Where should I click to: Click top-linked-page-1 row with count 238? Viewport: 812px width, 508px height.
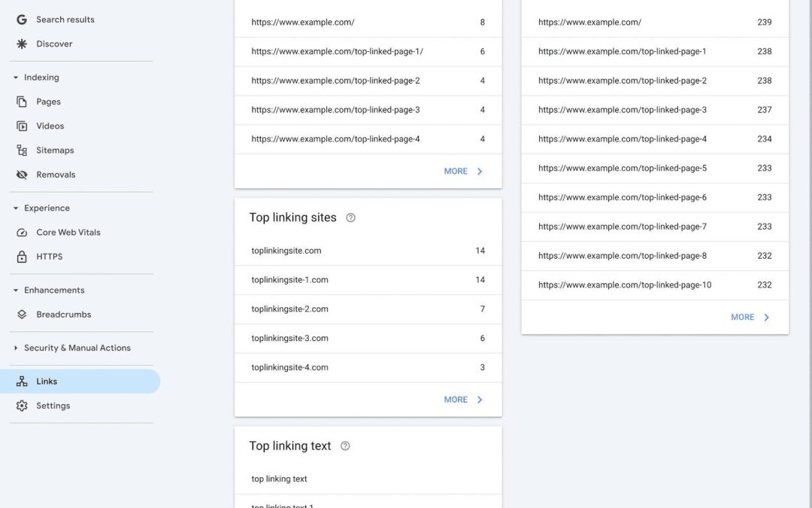(655, 52)
